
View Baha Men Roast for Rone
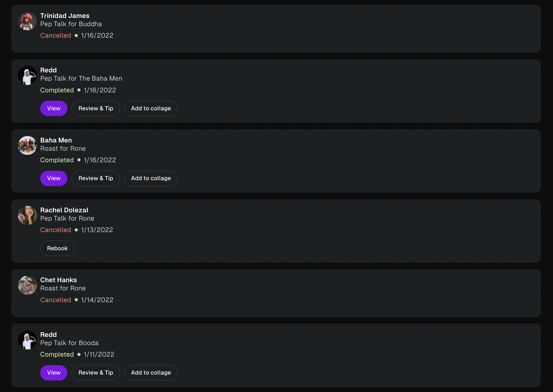54,178
